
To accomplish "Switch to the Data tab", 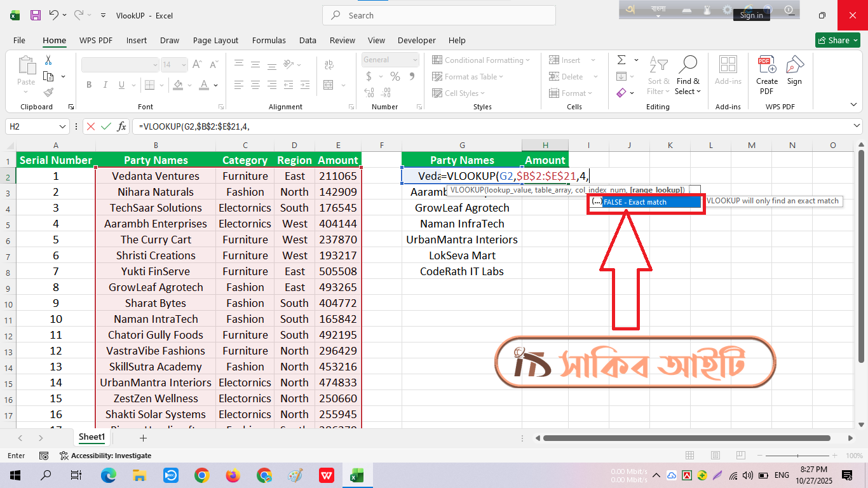I will [308, 40].
